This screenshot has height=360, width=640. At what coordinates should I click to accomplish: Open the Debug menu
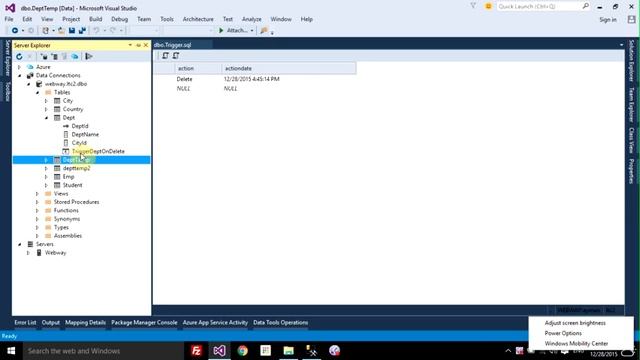119,19
